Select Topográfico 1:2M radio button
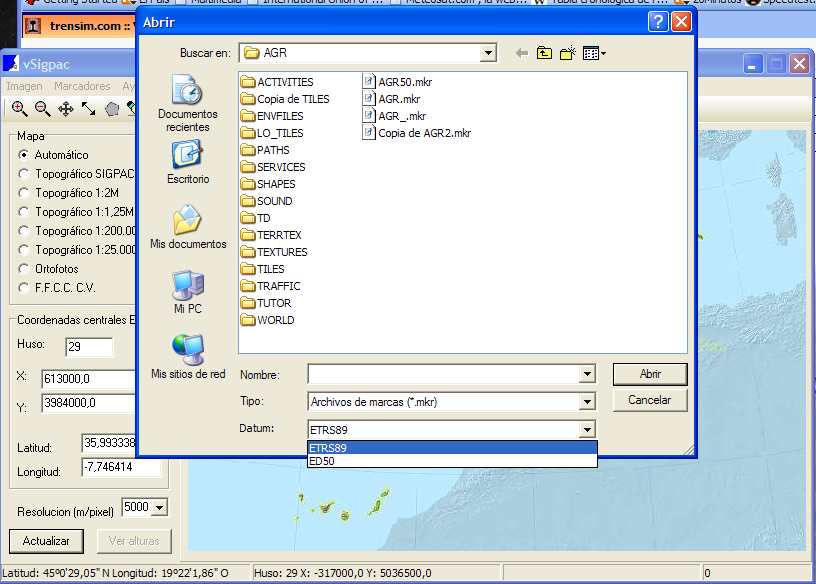This screenshot has height=584, width=816. [24, 193]
